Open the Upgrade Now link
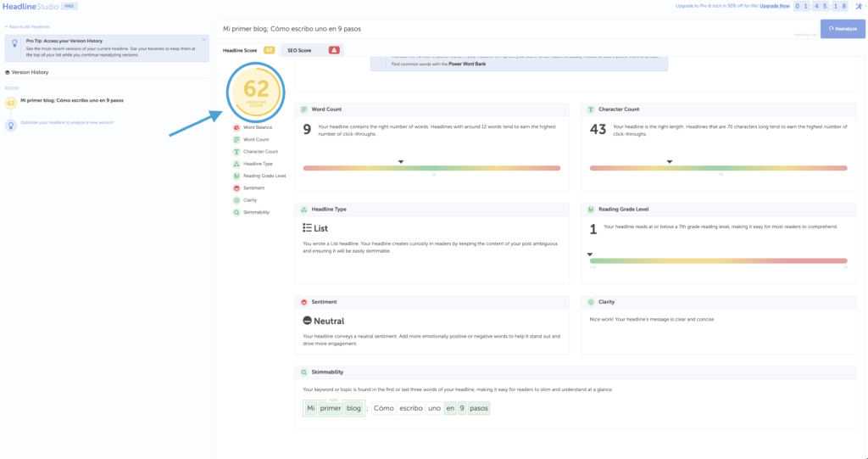The height and width of the screenshot is (459, 868). coord(774,6)
